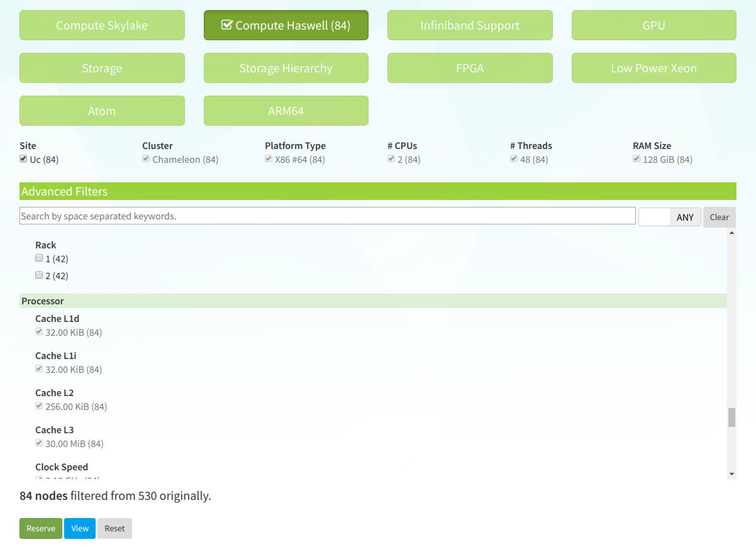The height and width of the screenshot is (547, 756).
Task: Click the RAM Size column heading
Action: (x=652, y=145)
